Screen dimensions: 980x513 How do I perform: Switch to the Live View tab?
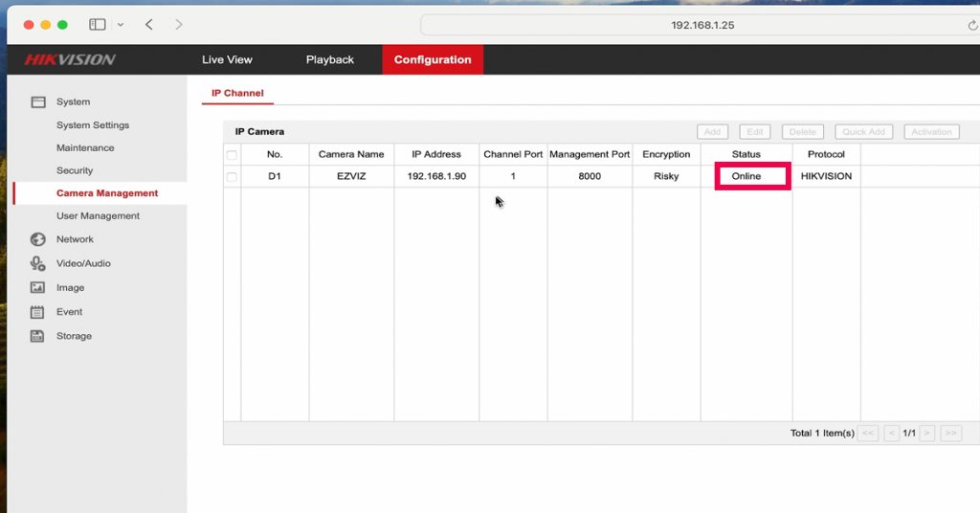(227, 59)
